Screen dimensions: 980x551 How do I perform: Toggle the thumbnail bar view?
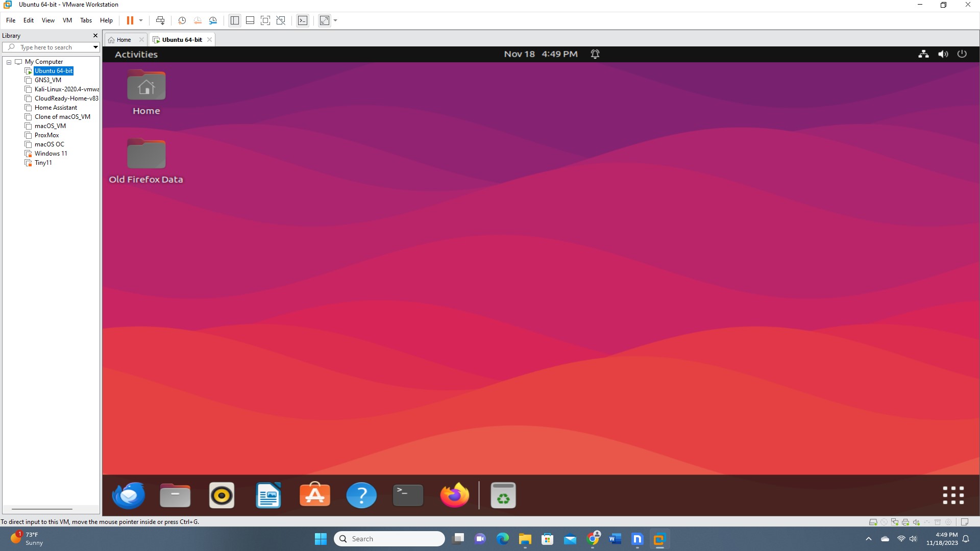coord(250,20)
